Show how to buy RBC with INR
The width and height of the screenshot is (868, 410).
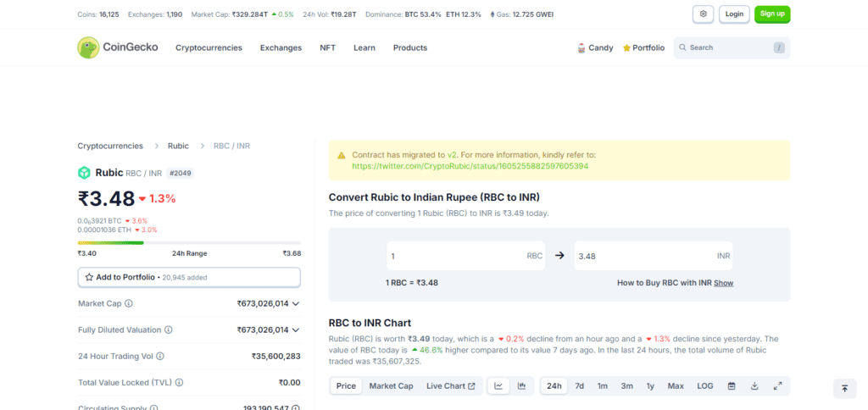(x=723, y=283)
